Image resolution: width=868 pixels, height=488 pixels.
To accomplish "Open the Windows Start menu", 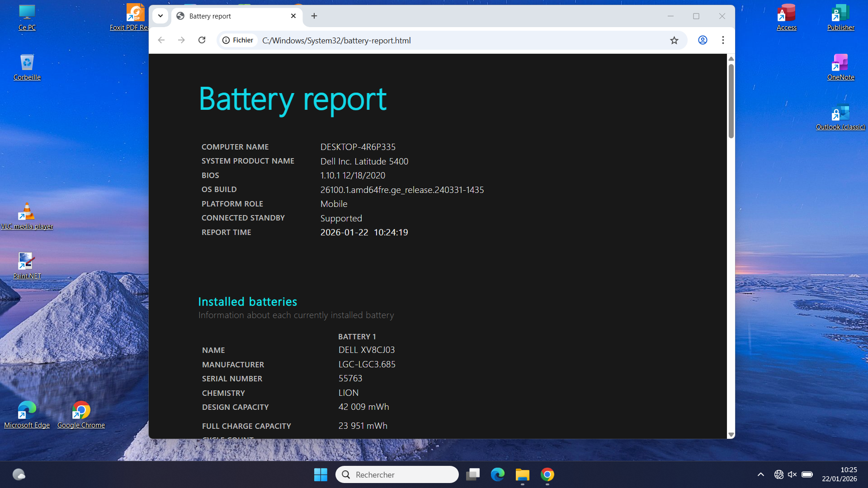I will [321, 474].
